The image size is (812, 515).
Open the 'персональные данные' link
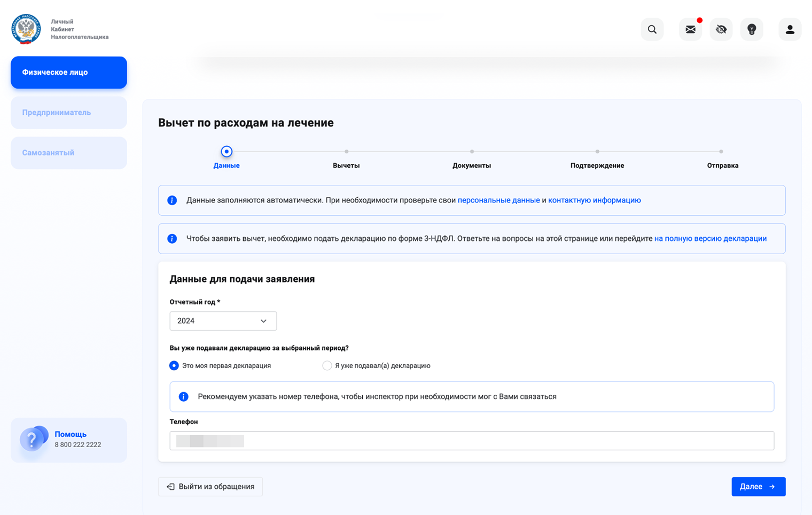pyautogui.click(x=498, y=200)
